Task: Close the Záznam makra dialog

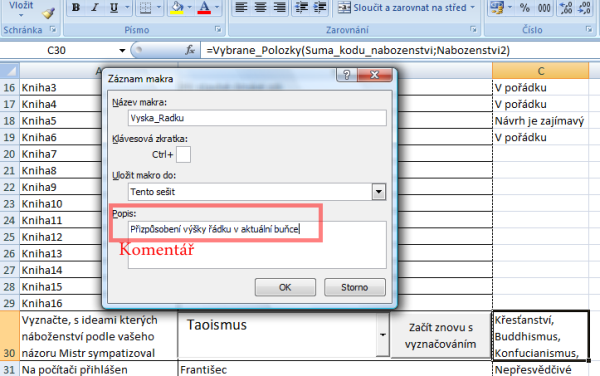Action: 375,75
